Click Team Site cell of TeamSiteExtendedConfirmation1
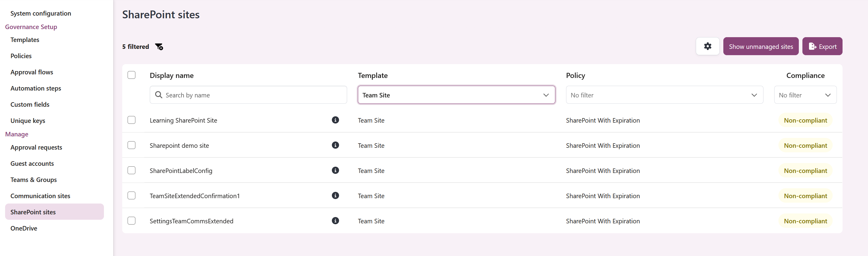The height and width of the screenshot is (256, 868). pos(371,196)
